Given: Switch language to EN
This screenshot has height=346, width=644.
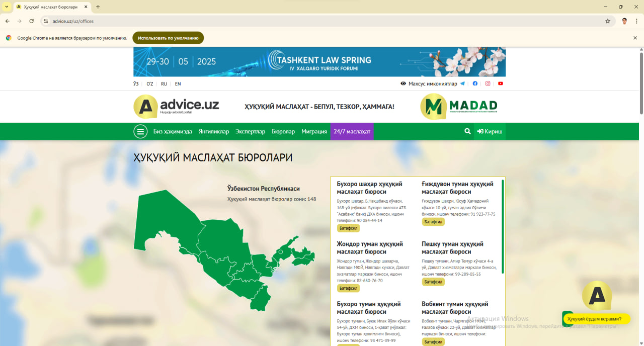Looking at the screenshot, I should [178, 84].
